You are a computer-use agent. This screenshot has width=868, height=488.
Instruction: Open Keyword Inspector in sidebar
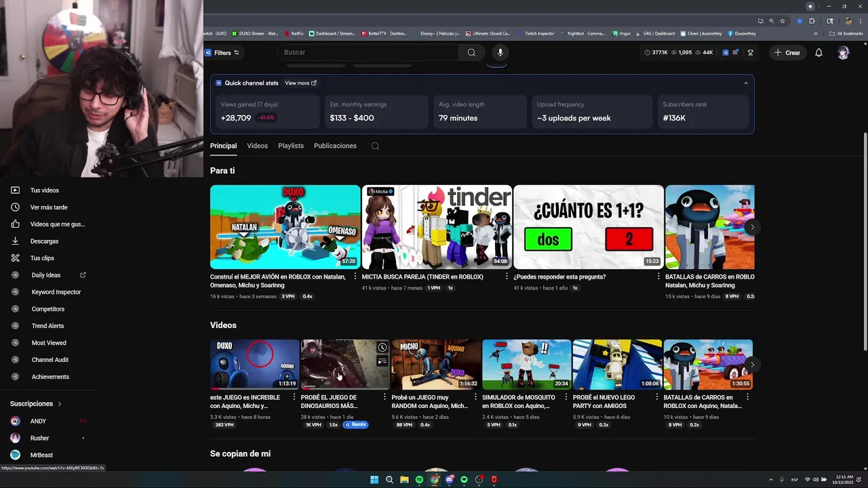[x=56, y=292]
